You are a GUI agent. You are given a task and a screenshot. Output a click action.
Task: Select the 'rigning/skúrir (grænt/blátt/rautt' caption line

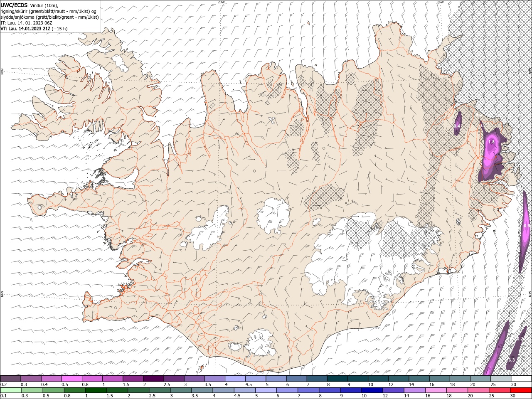[48, 11]
